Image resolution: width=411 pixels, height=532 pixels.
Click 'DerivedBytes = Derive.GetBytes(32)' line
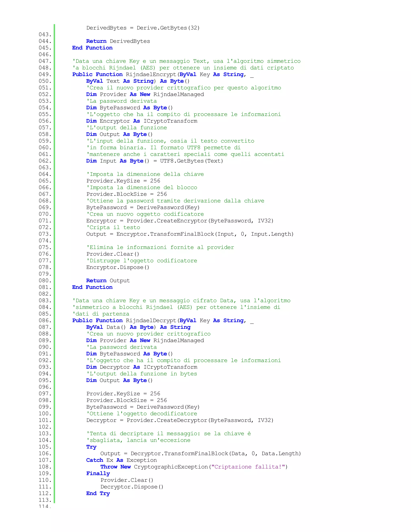pyautogui.click(x=143, y=28)
